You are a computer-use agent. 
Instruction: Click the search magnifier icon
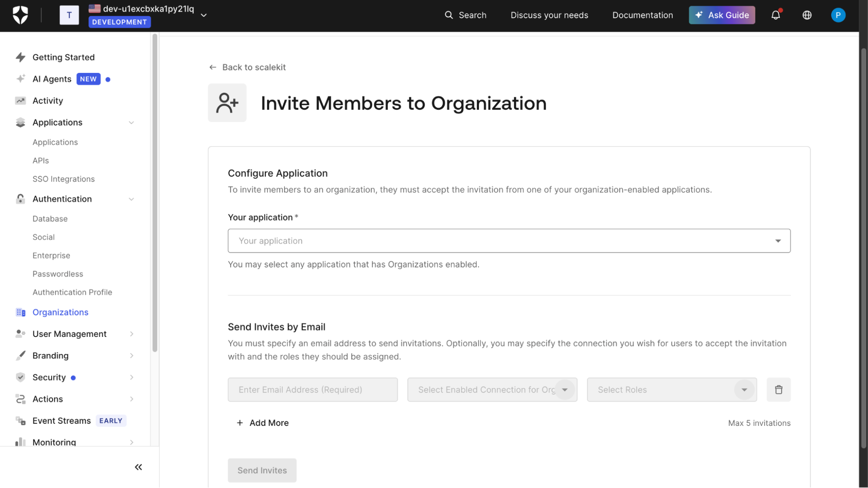pos(449,15)
